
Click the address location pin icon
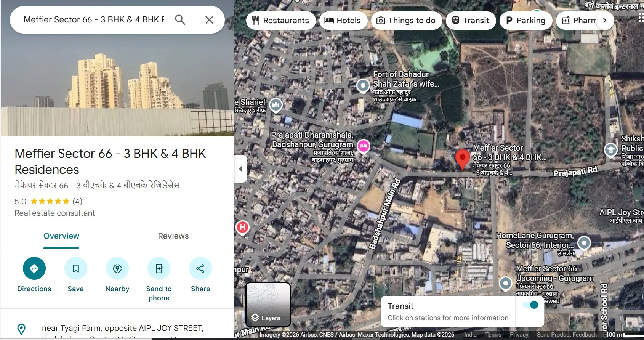(22, 329)
